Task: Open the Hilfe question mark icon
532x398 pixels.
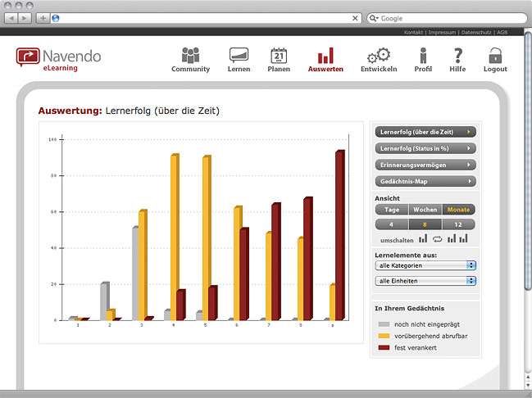Action: pyautogui.click(x=458, y=56)
